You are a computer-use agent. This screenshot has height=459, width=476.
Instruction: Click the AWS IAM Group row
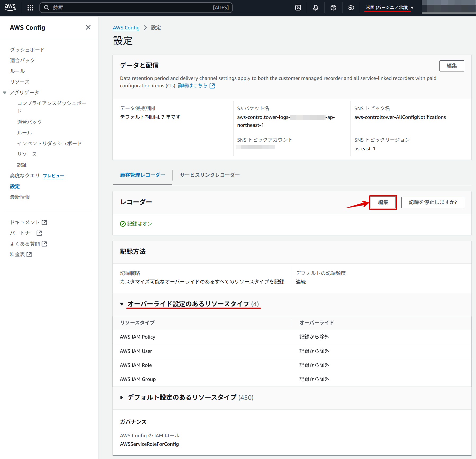292,379
